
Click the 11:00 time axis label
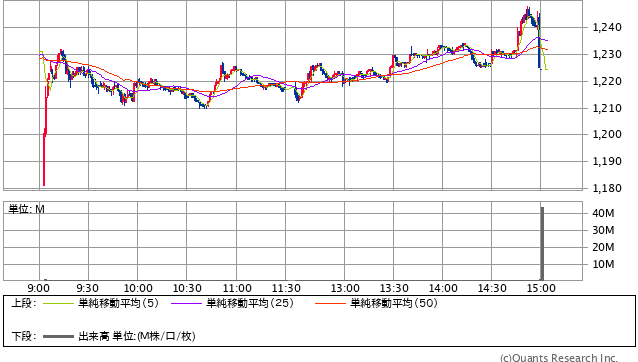click(237, 288)
